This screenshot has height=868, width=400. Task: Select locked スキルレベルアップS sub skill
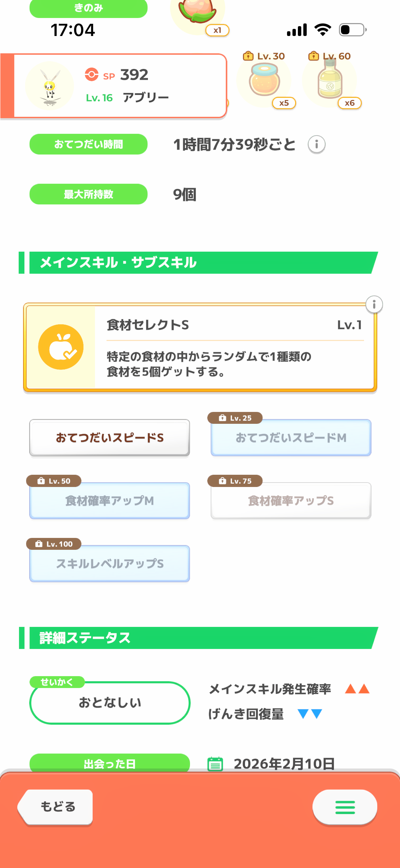[x=110, y=564]
